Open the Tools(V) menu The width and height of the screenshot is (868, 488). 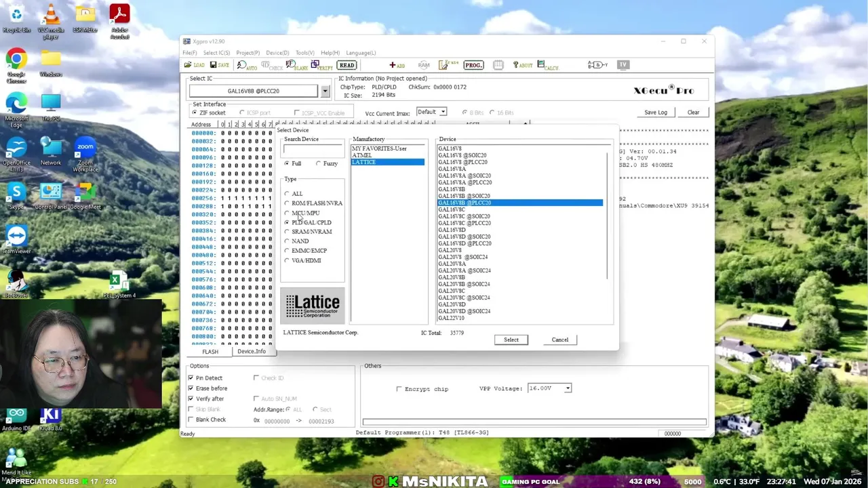tap(304, 53)
